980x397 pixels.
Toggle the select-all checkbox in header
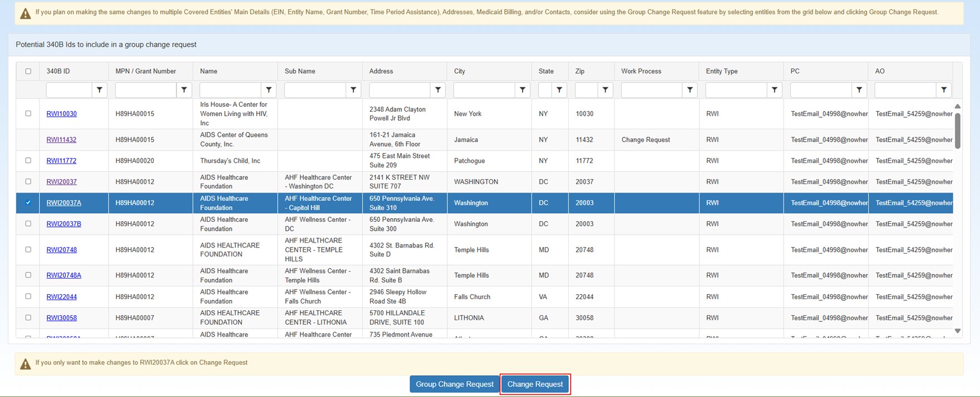tap(28, 71)
